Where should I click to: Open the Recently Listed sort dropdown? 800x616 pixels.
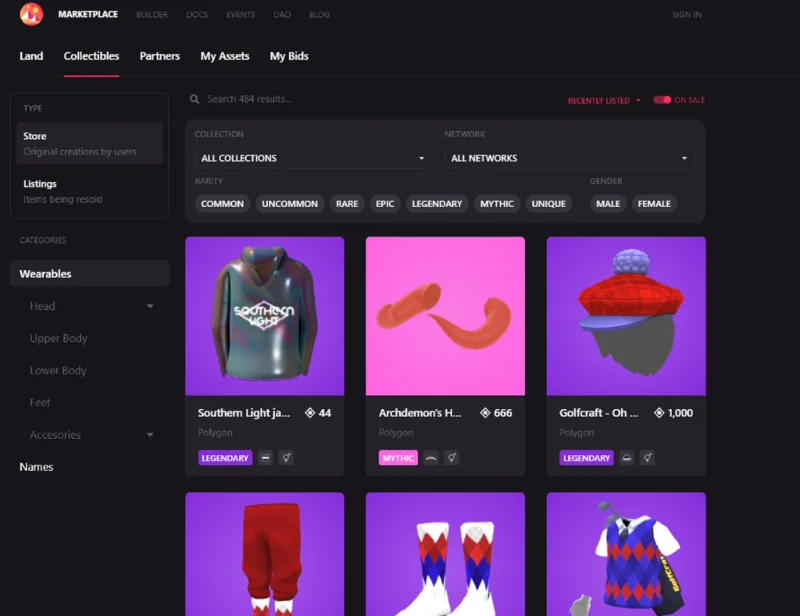604,101
